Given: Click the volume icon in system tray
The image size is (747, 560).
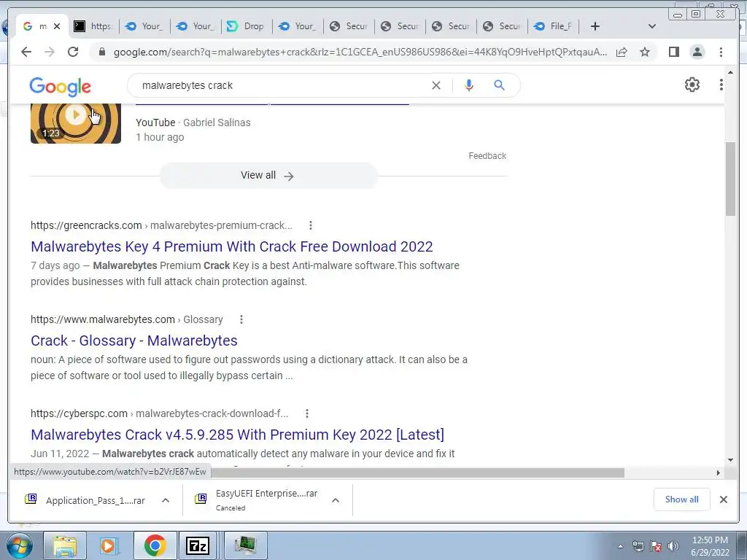Looking at the screenshot, I should (x=673, y=546).
